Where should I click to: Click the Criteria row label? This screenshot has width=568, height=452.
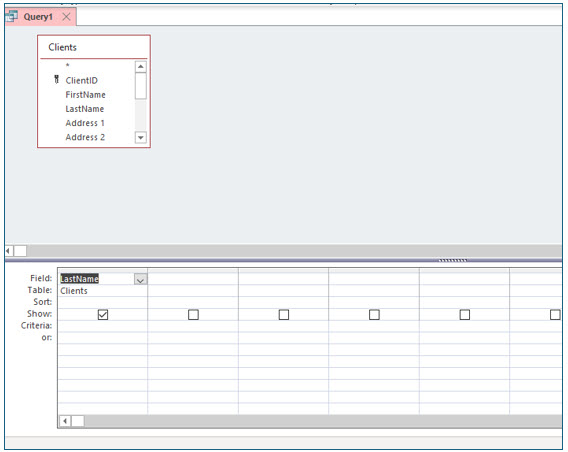point(37,326)
